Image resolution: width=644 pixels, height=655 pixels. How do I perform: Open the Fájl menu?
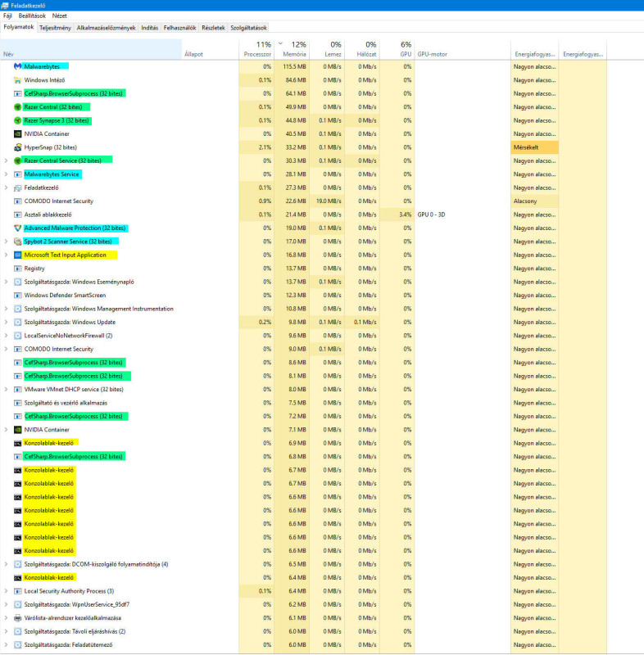tap(7, 16)
